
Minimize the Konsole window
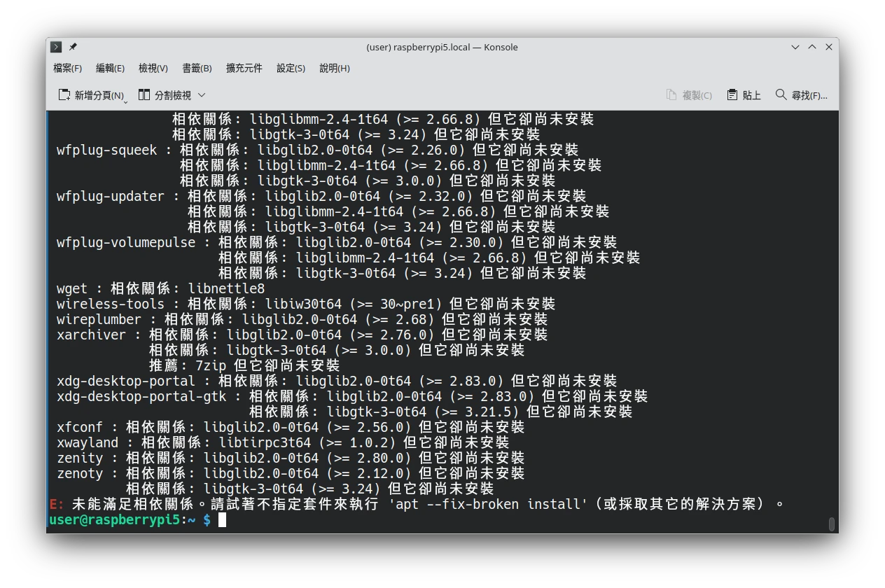click(795, 47)
